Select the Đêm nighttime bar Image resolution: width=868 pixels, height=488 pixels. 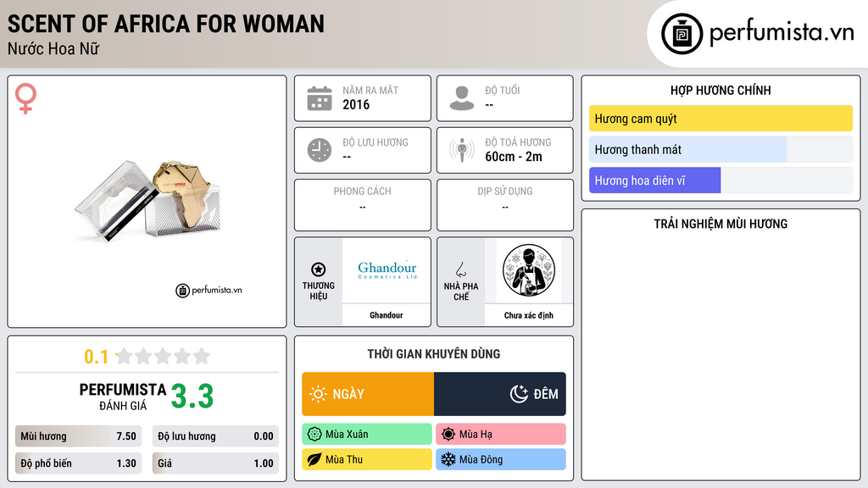point(500,394)
